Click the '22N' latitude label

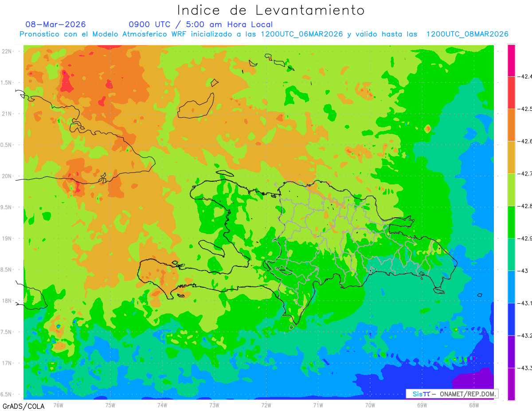[x=7, y=51]
